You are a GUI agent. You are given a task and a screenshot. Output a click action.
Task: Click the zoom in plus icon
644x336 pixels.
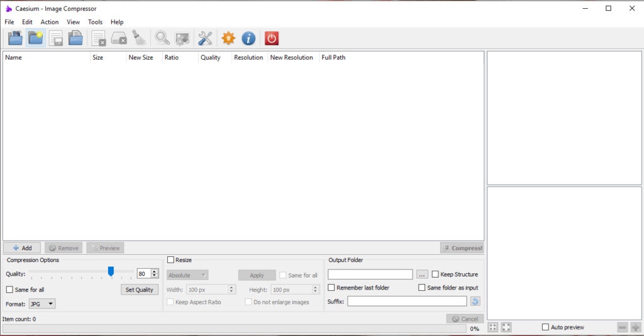click(x=636, y=327)
